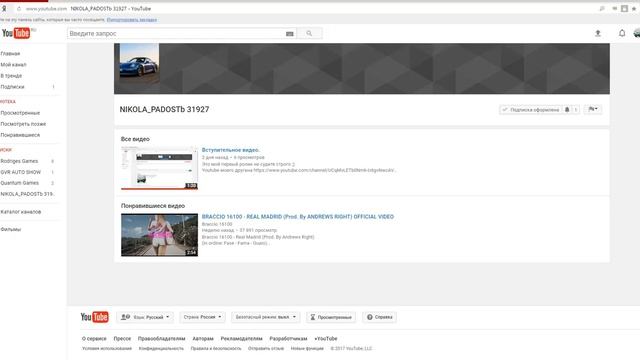Open the Авторам footer link

click(x=203, y=338)
